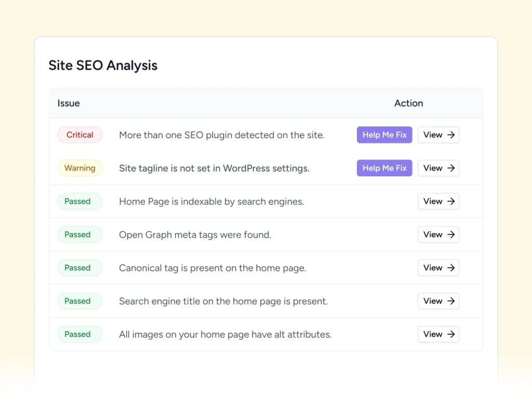
Task: Click the arrow icon on the indexable home page View button
Action: 452,201
